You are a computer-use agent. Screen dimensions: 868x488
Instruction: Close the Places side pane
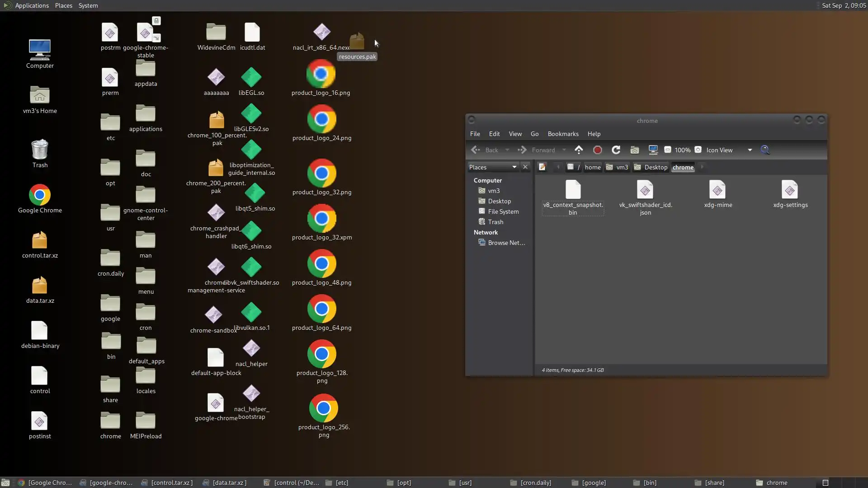click(525, 167)
